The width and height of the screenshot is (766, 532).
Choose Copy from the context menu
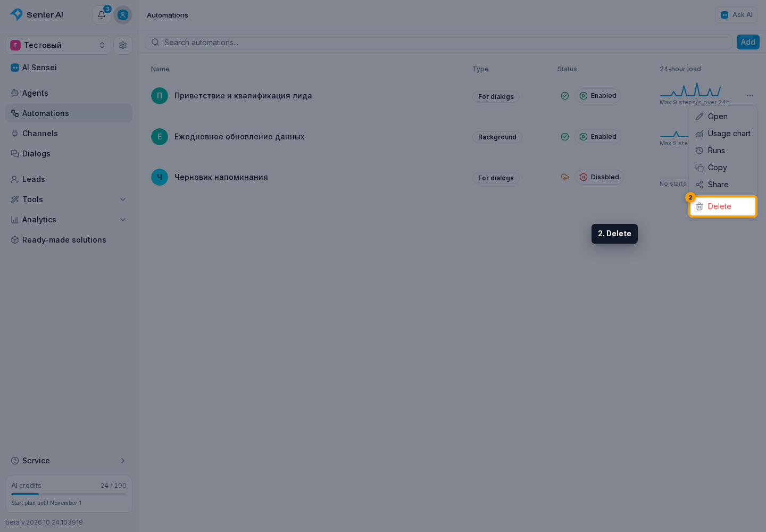click(x=723, y=168)
